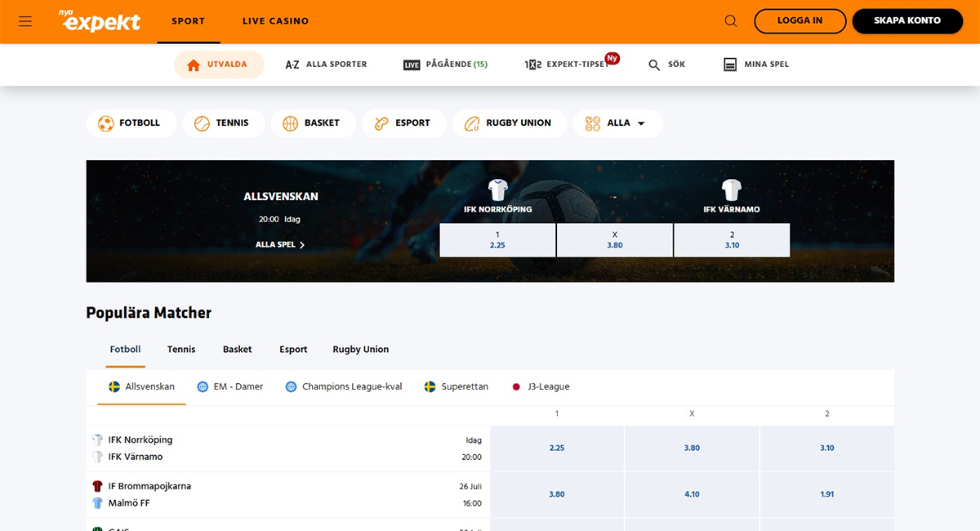Select the Tennis ball icon chip
Image resolution: width=980 pixels, height=531 pixels.
224,123
